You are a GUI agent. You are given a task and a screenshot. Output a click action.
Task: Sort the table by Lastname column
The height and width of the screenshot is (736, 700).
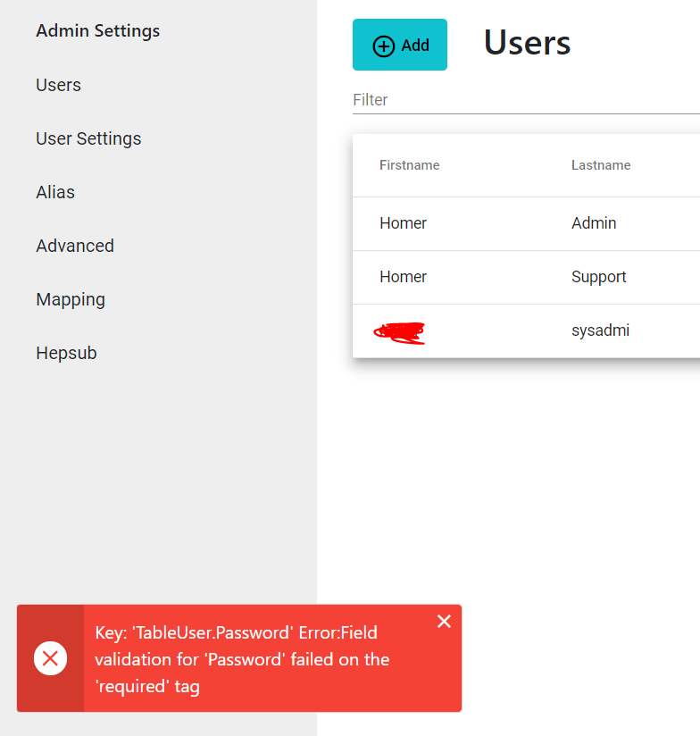601,165
